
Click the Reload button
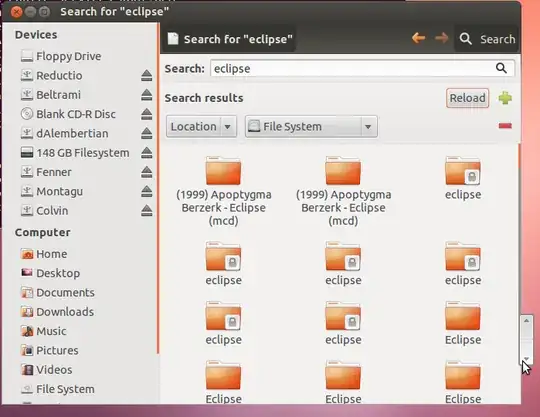[467, 98]
